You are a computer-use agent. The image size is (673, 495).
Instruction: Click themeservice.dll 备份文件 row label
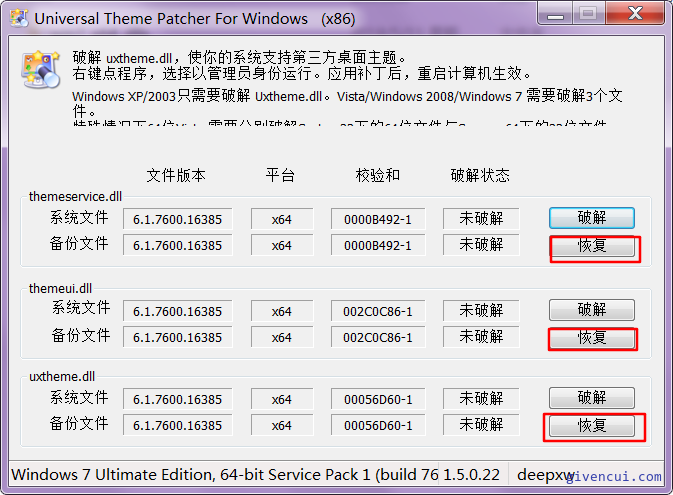(x=79, y=243)
